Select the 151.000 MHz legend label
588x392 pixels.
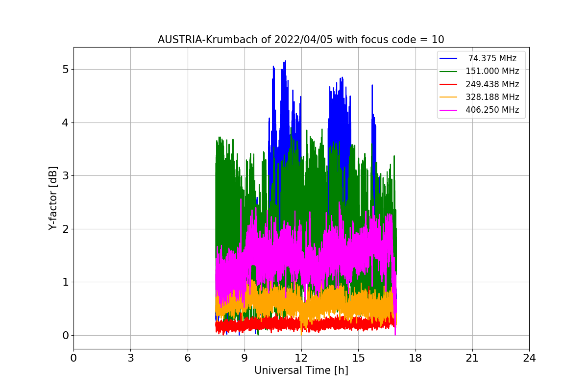[x=492, y=71]
